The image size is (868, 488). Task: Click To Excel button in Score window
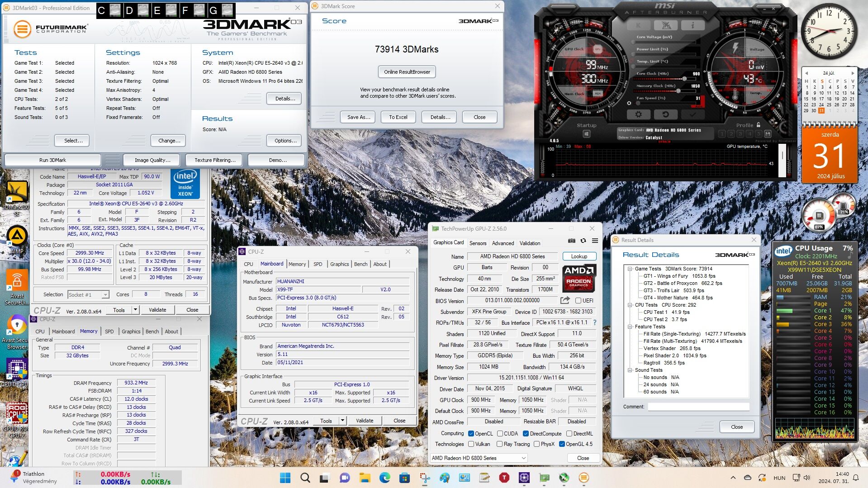398,117
